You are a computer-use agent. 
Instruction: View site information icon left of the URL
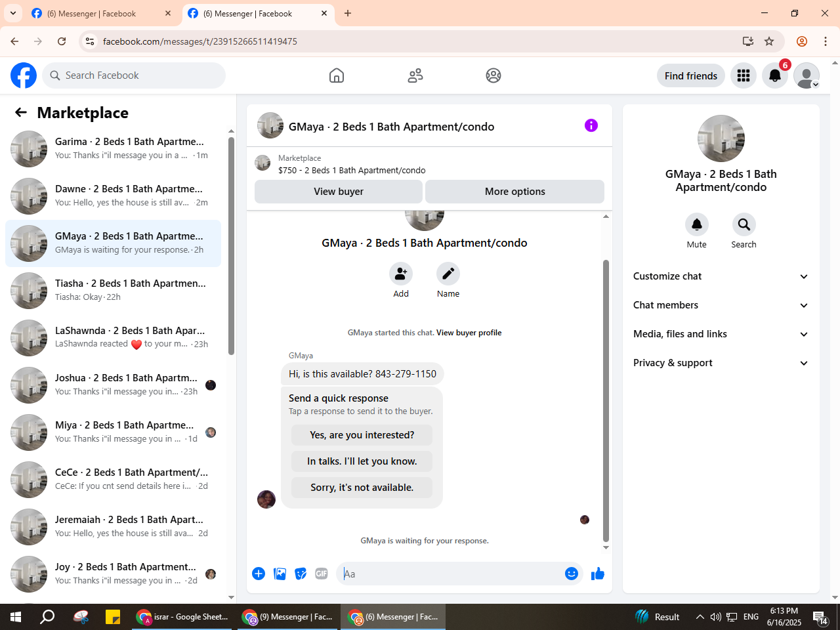click(x=90, y=41)
